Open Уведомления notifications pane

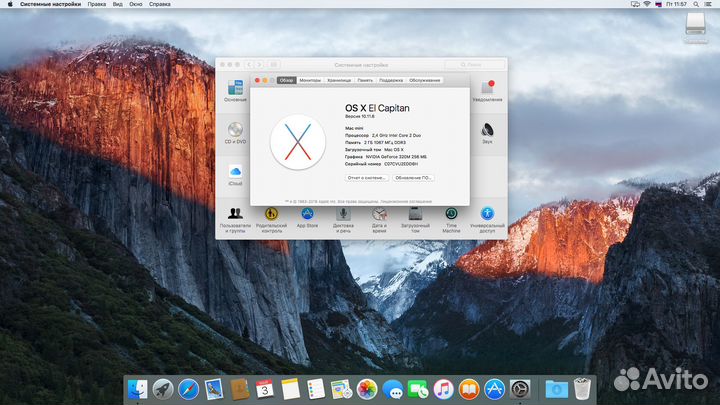(487, 90)
